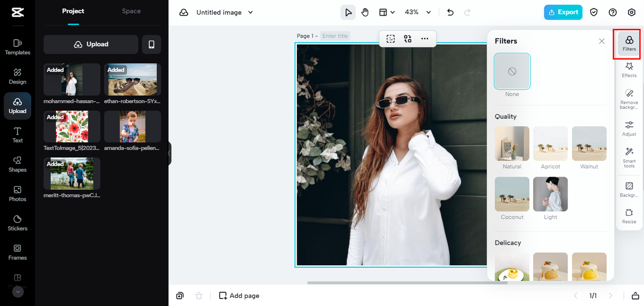Open the Filters tool
The image size is (644, 306).
(629, 44)
